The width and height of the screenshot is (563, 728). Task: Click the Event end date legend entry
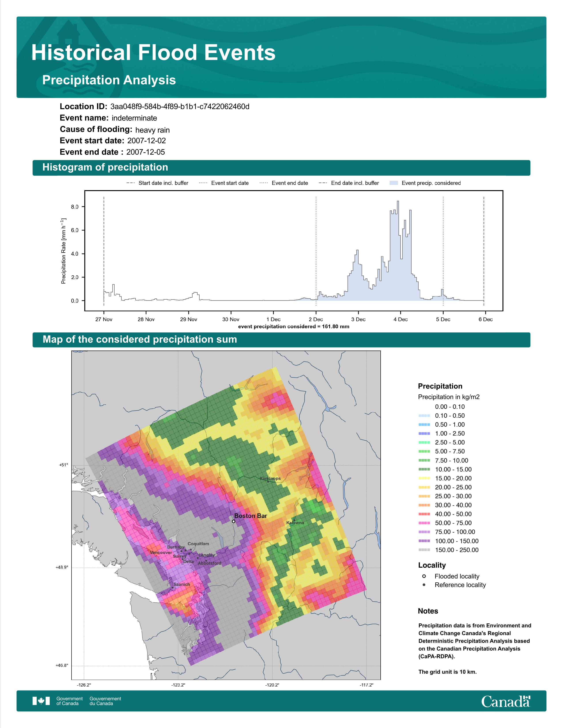coord(284,183)
